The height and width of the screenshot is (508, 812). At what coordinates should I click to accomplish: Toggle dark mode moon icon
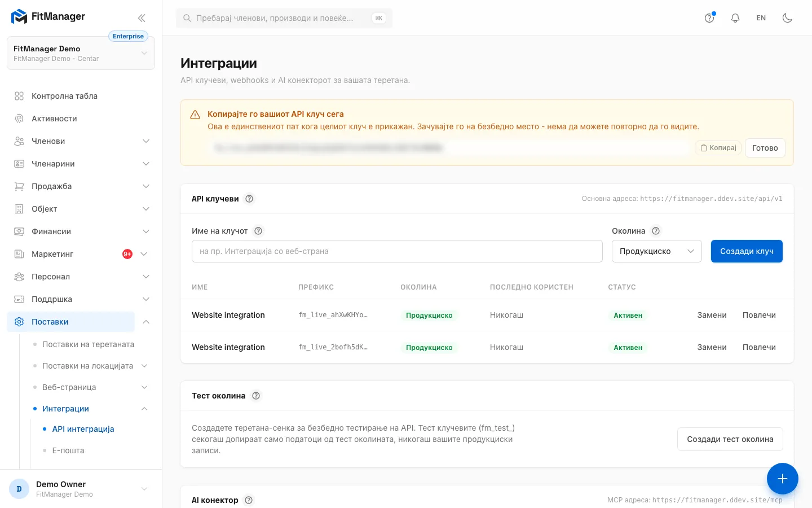(x=787, y=18)
